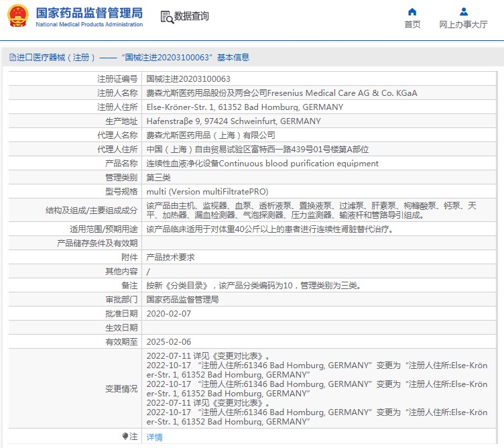Click the 代理人住所 row label
Screen dimensions: 504x448
coord(117,150)
